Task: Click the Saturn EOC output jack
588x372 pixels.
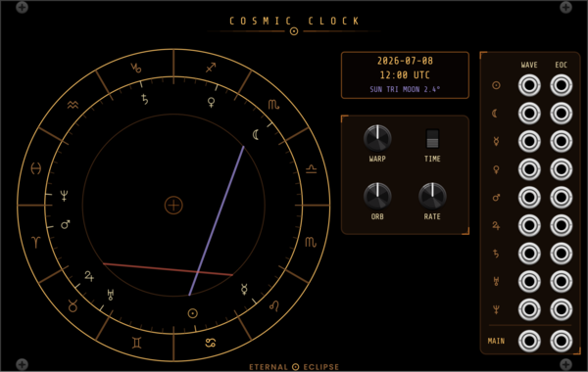Action: [x=561, y=254]
